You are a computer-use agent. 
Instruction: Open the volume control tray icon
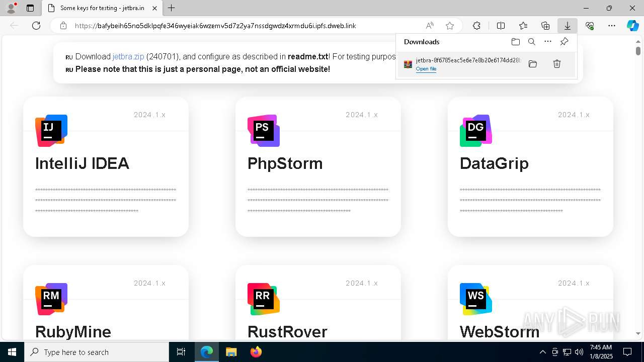[x=579, y=352]
